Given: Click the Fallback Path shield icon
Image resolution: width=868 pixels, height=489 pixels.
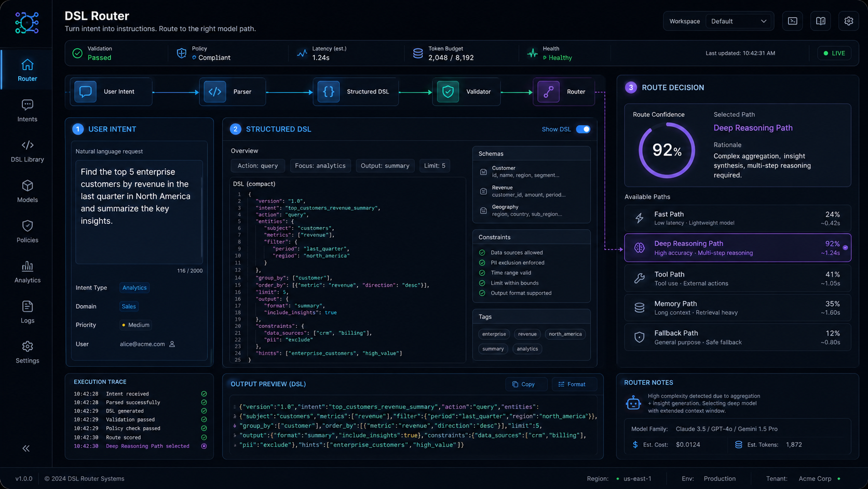Looking at the screenshot, I should click(640, 337).
